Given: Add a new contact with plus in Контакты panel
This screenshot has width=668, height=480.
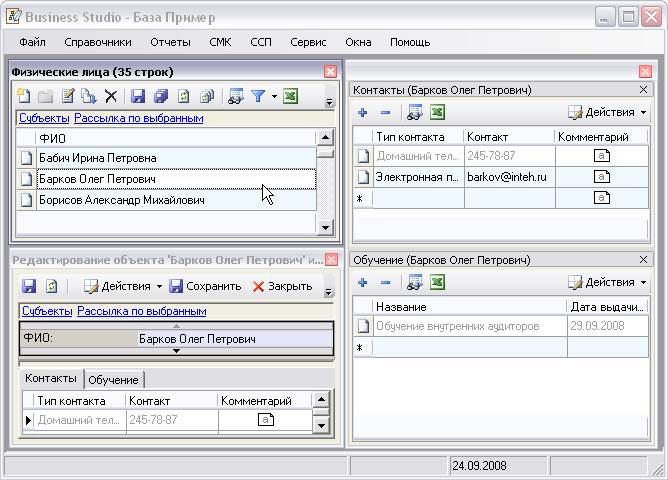Looking at the screenshot, I should 363,112.
